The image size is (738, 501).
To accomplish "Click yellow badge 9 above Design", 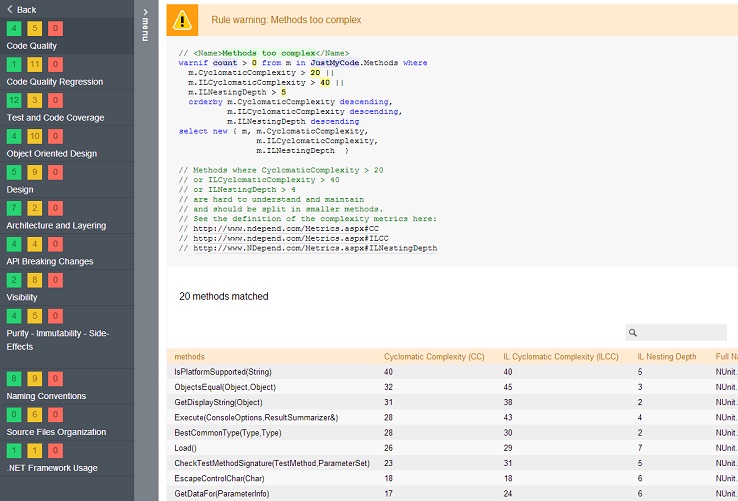I will pos(34,172).
